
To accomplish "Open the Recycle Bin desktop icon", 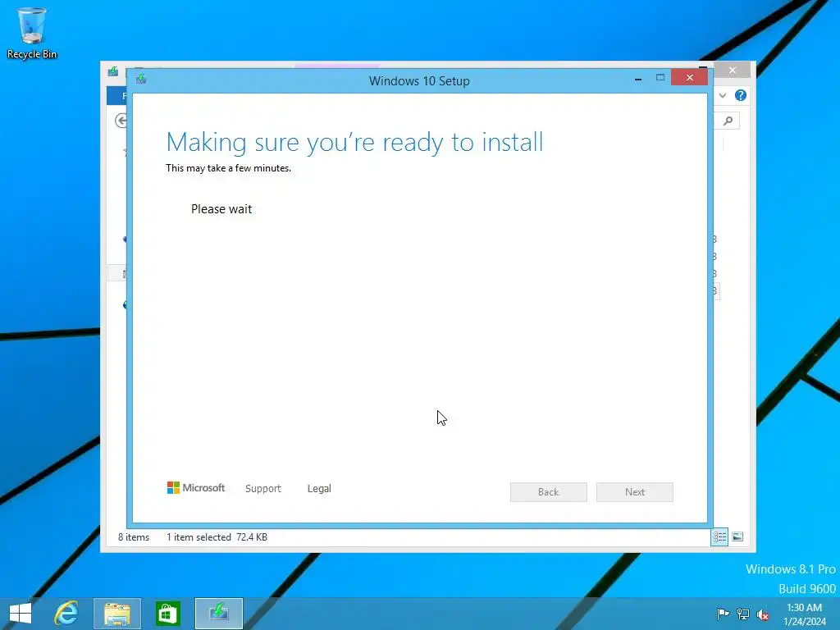I will tap(32, 33).
